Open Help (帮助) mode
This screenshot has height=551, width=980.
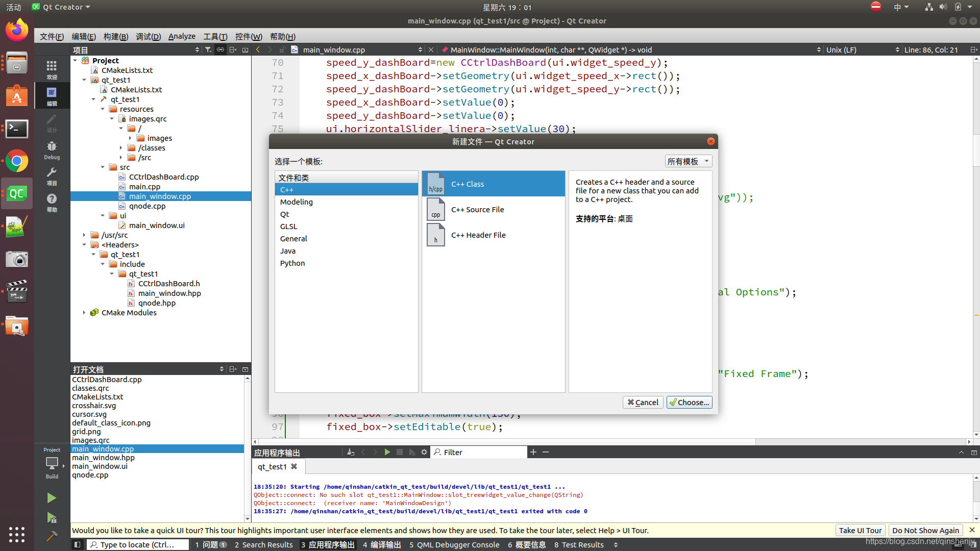[52, 203]
